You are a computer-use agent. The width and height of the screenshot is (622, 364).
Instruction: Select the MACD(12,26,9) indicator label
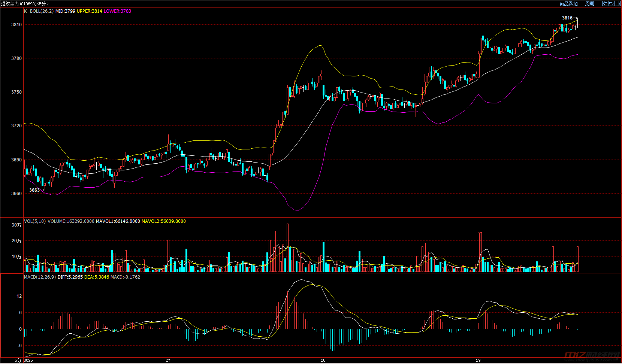(x=40, y=277)
